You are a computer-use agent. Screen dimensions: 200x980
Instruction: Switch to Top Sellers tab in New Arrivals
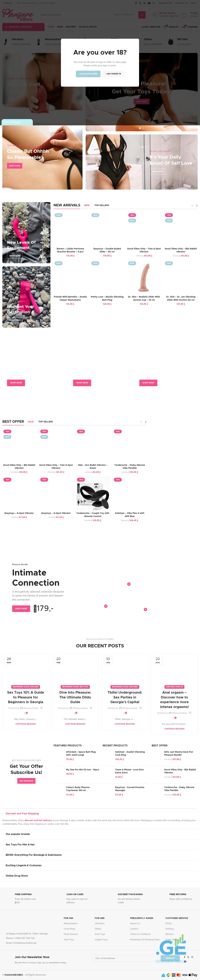pyautogui.click(x=102, y=205)
